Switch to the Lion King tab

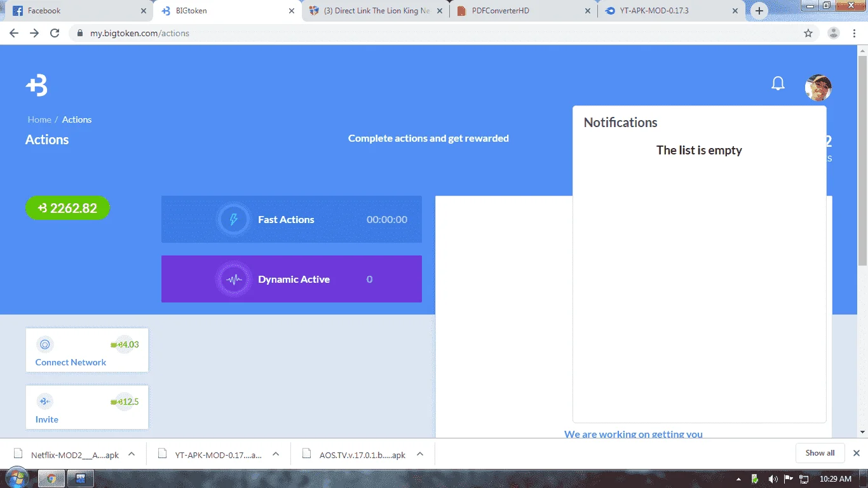point(376,11)
